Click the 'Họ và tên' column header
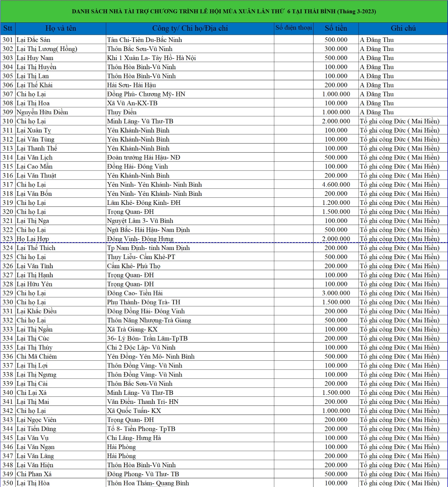This screenshot has height=487, width=448. coord(61,28)
